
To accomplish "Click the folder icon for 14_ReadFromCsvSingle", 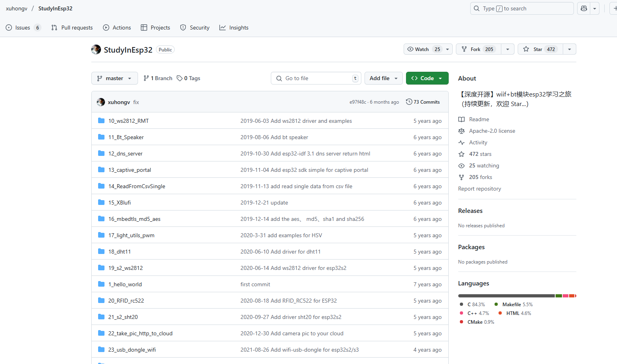I will point(101,186).
